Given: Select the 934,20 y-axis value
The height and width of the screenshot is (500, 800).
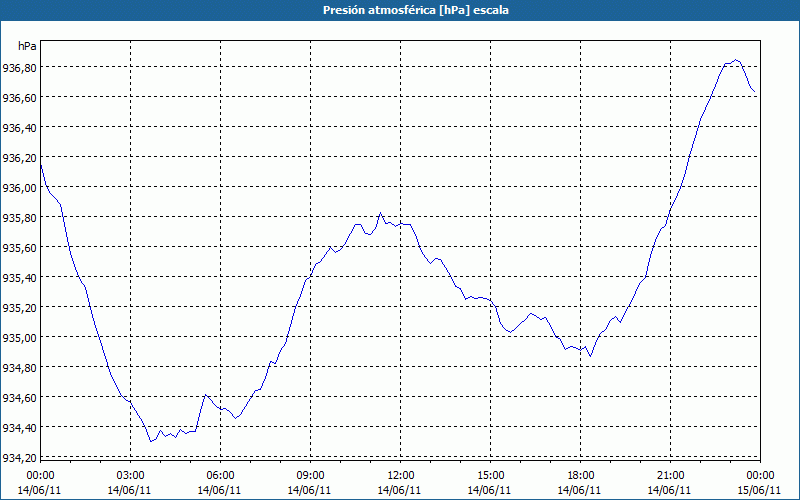Looking at the screenshot, I should click(19, 458).
